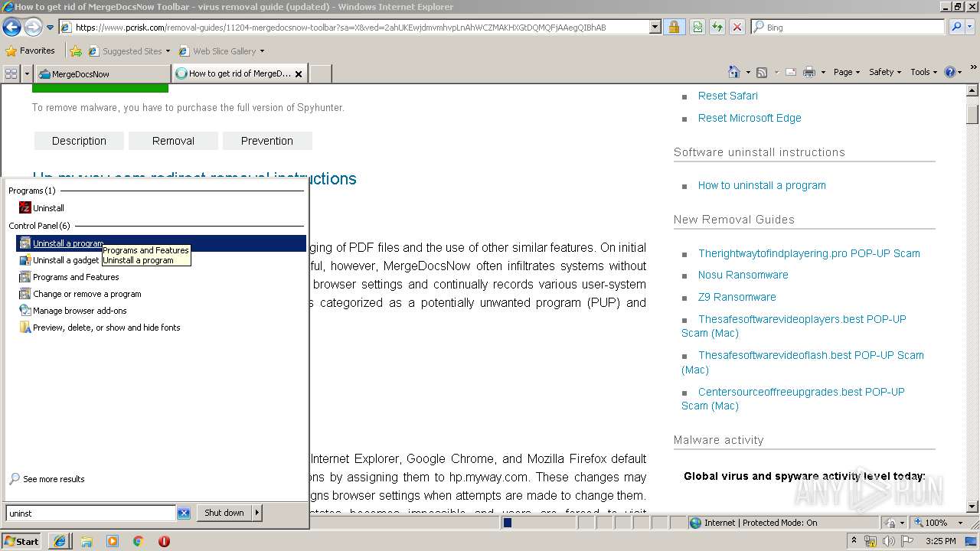
Task: Add to Favorites bar icon
Action: (76, 51)
